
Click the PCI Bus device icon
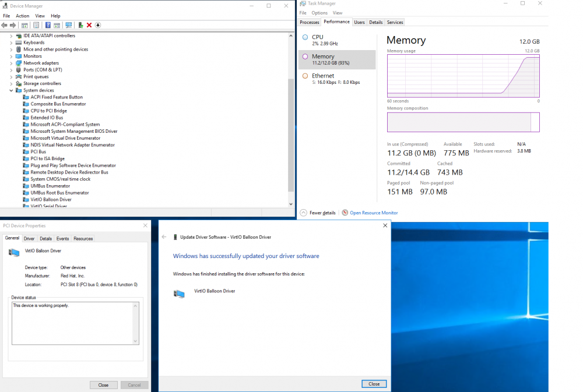(26, 151)
